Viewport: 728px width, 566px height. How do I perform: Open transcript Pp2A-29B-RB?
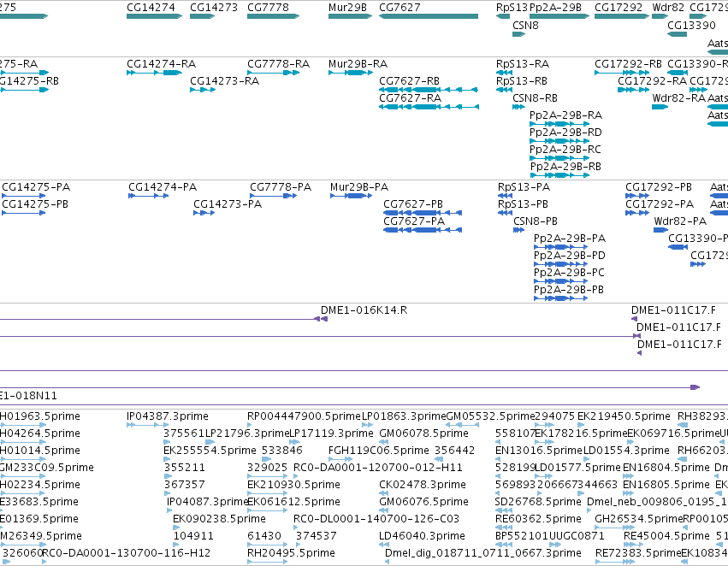pyautogui.click(x=565, y=167)
